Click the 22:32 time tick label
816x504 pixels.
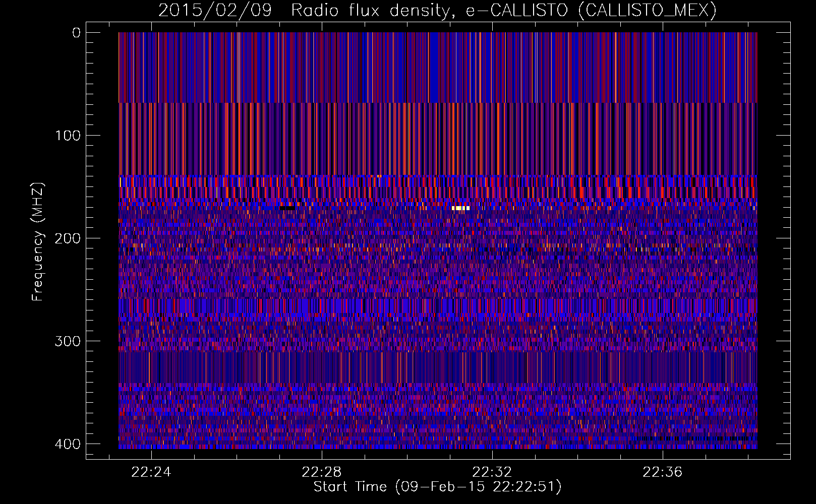point(492,472)
